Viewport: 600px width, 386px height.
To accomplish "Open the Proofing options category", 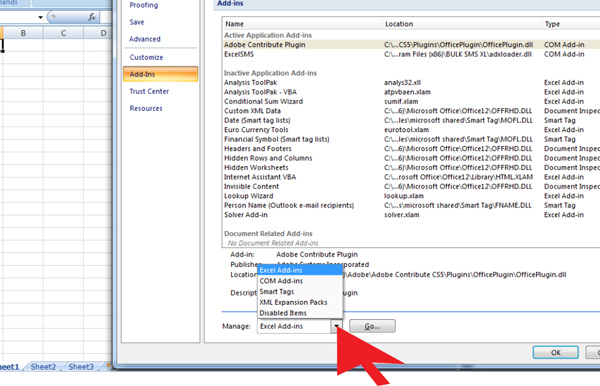I will (x=143, y=5).
